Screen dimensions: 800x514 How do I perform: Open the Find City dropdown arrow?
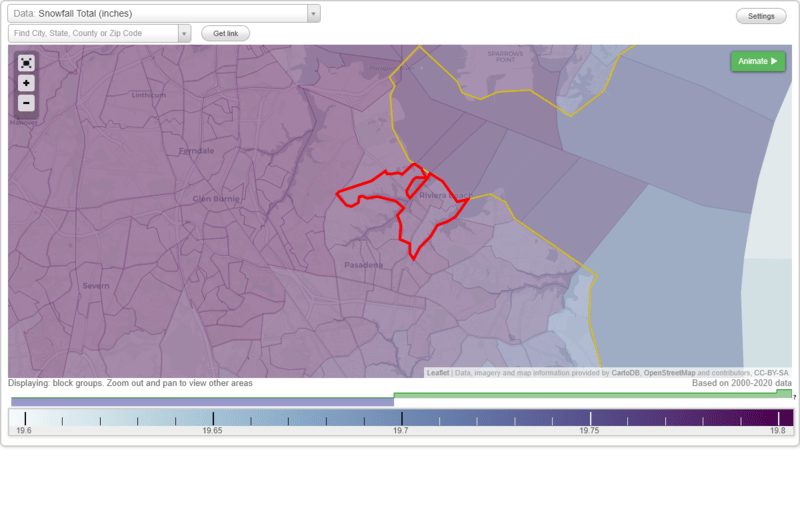click(184, 34)
